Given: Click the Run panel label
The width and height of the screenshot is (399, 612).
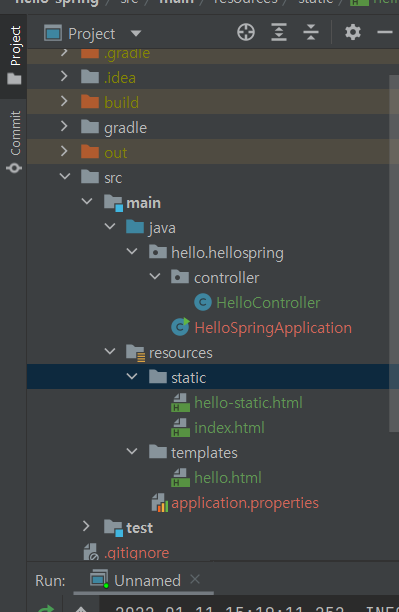Looking at the screenshot, I should point(50,581).
